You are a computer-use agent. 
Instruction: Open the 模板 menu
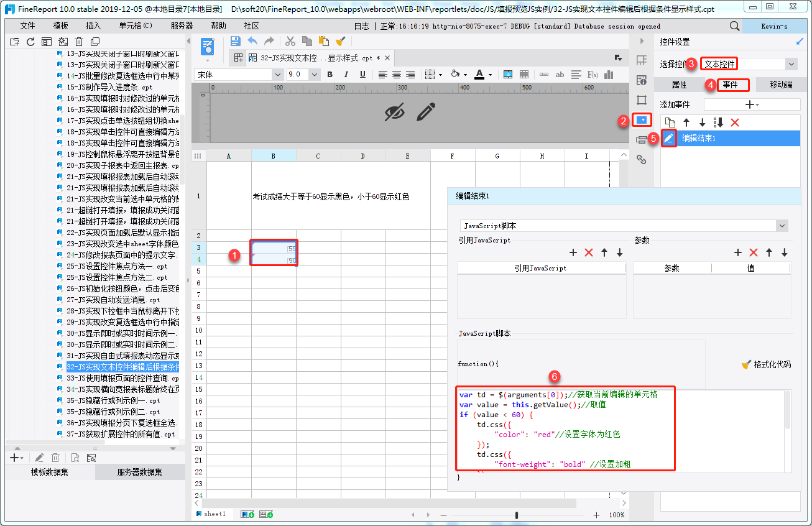pos(61,26)
